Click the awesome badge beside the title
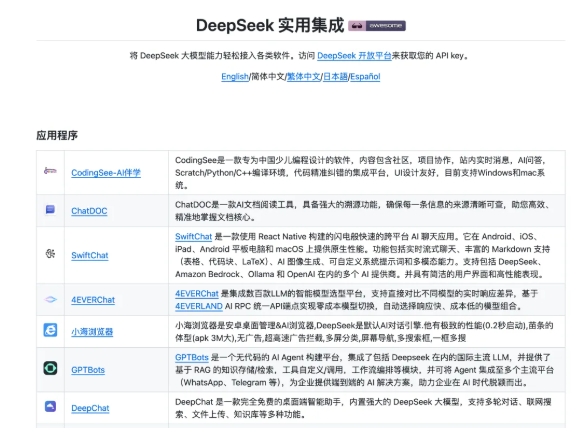Image resolution: width=588 pixels, height=441 pixels. point(377,26)
